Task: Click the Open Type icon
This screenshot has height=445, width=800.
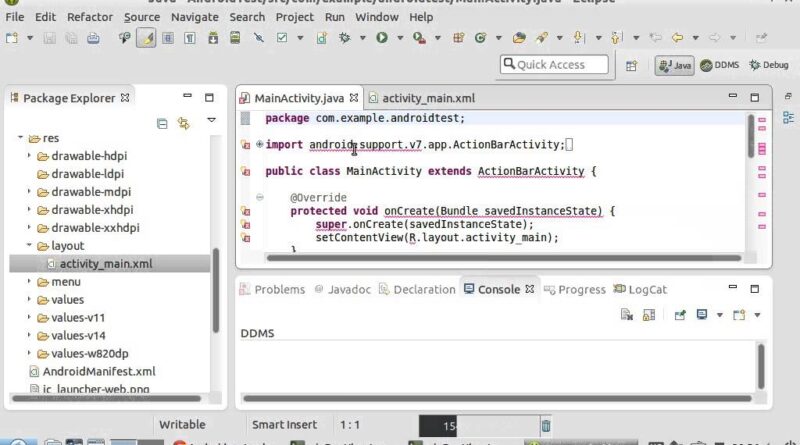Action: pos(519,38)
